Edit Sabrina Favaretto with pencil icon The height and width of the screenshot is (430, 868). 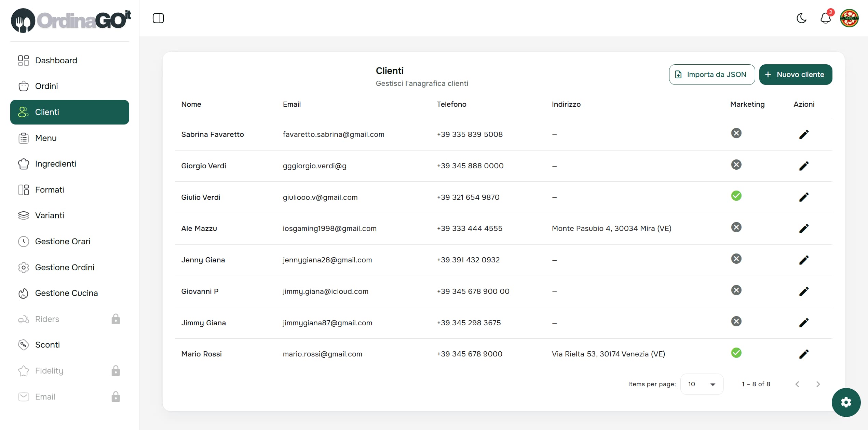click(x=804, y=134)
